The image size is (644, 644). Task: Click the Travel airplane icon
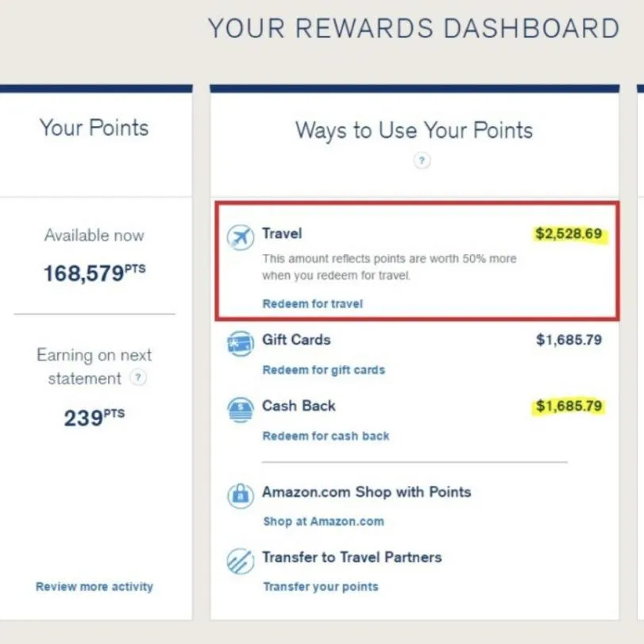[241, 237]
